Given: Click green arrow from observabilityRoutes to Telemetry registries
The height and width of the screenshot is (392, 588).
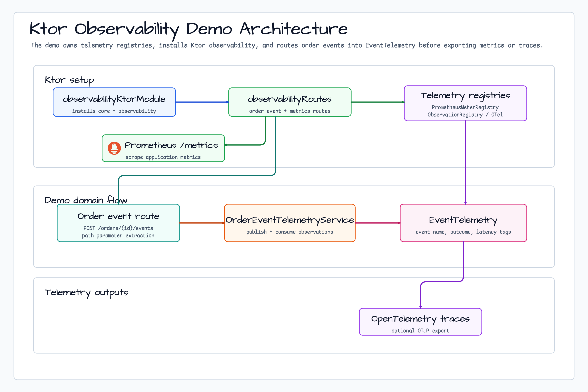Looking at the screenshot, I should [x=378, y=102].
